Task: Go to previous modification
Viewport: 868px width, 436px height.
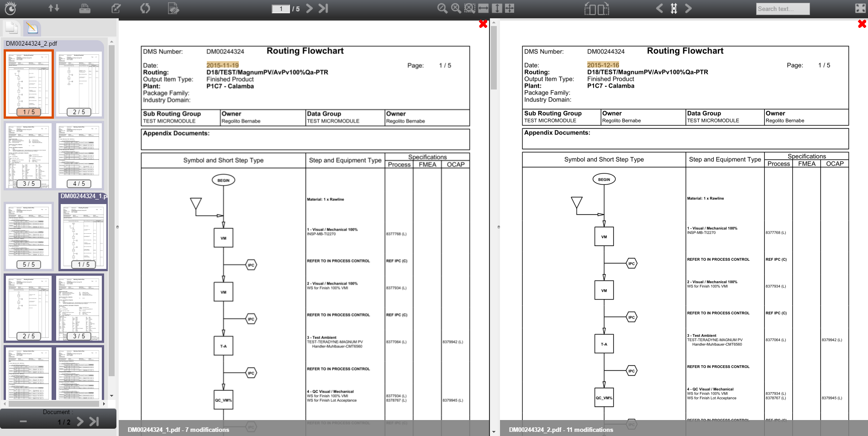Action: pyautogui.click(x=659, y=8)
